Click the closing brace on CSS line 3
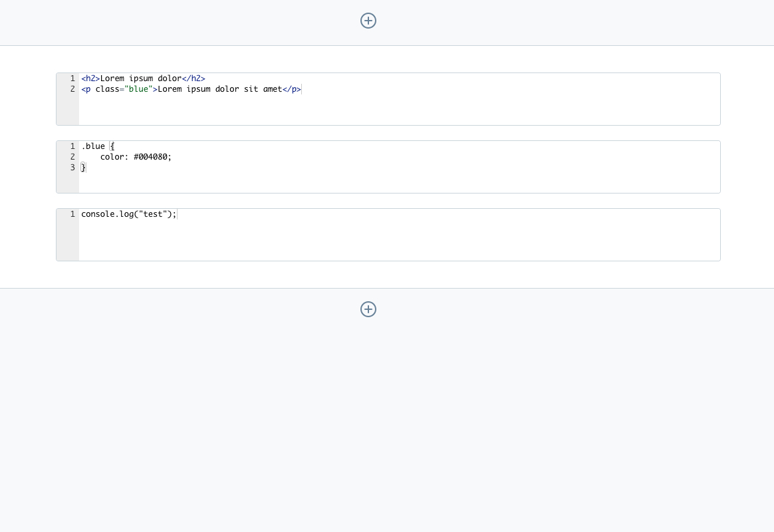Screen dimensions: 774x532 (84, 168)
